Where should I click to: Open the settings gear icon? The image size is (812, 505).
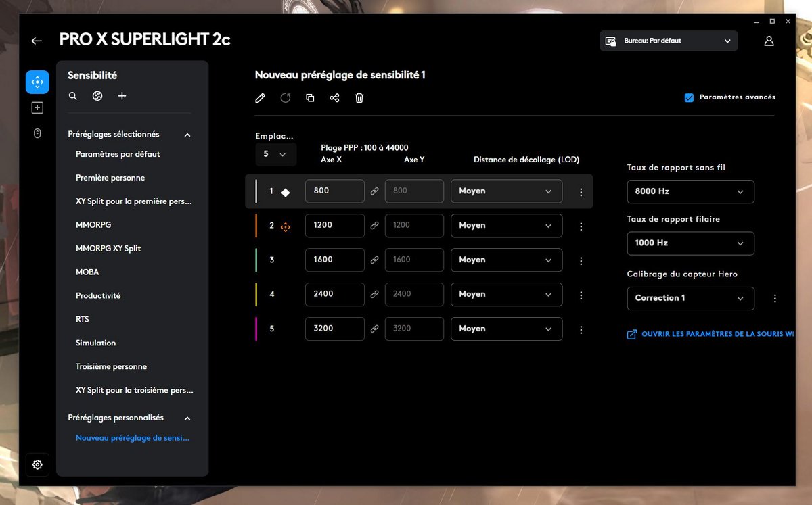tap(37, 464)
